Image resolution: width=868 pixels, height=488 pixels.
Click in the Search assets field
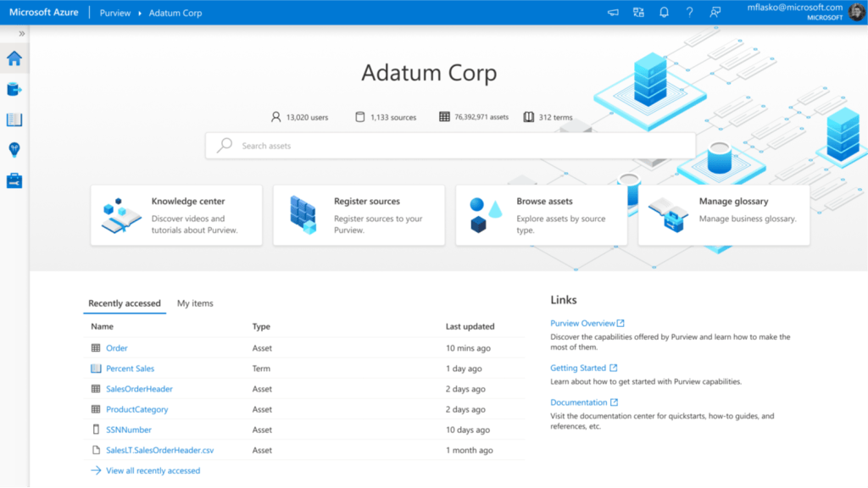(x=450, y=146)
